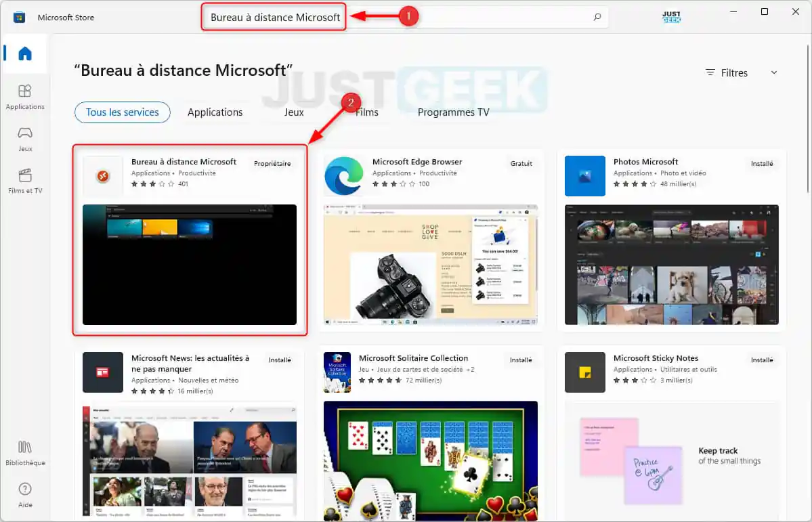Click the Microsoft Store logo icon
Image resolution: width=812 pixels, height=522 pixels.
click(x=19, y=17)
